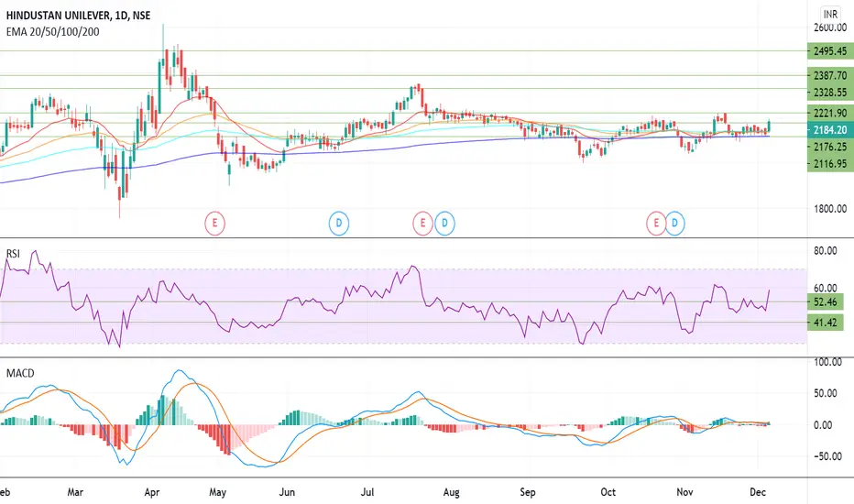This screenshot has height=504, width=854.
Task: Select the EMA 20/50/100/200 indicator label
Action: [x=53, y=31]
